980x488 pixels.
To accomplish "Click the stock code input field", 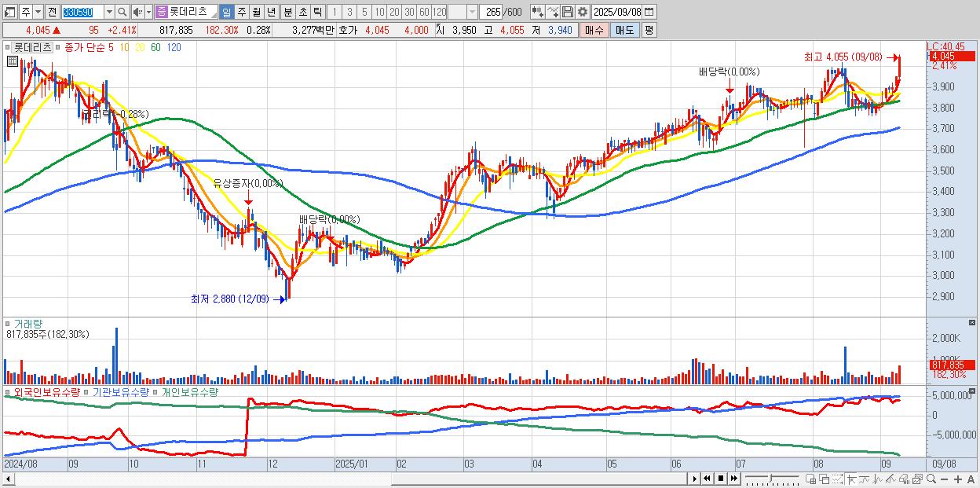I will (x=82, y=12).
